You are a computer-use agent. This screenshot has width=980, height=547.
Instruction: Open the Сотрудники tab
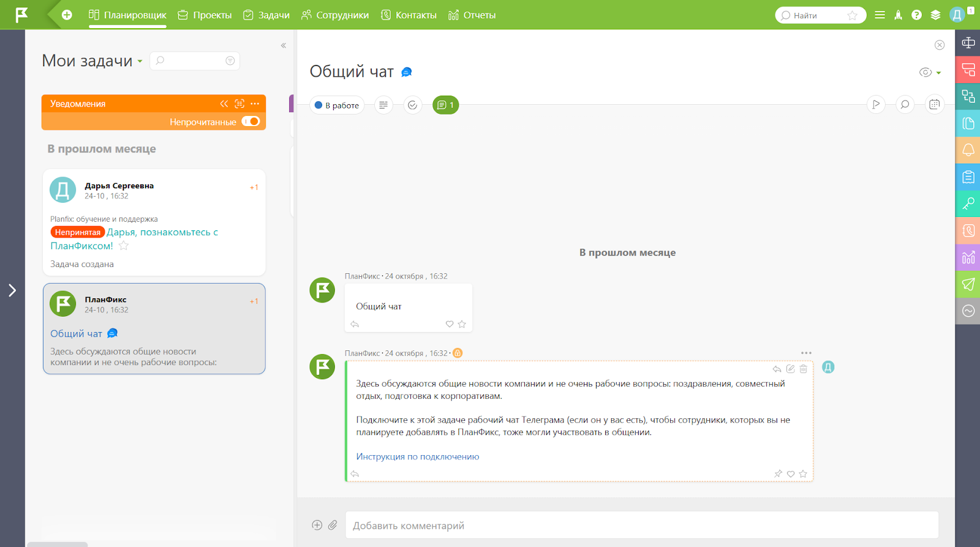[335, 15]
